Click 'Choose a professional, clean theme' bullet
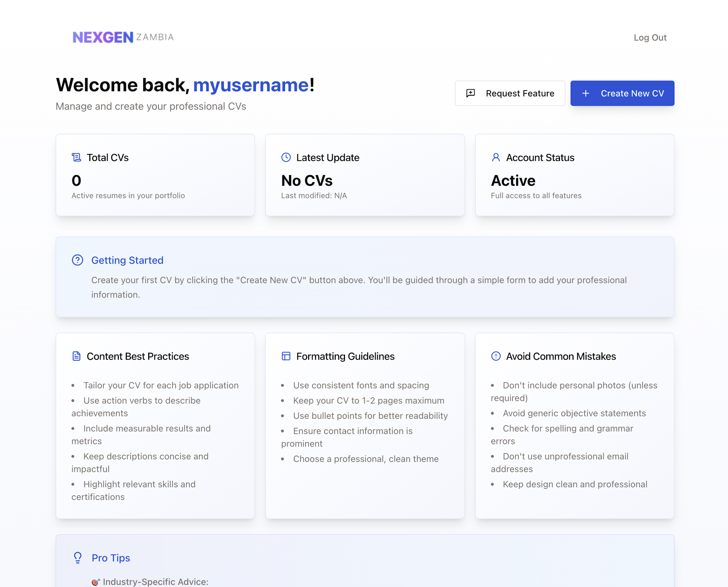 point(366,459)
